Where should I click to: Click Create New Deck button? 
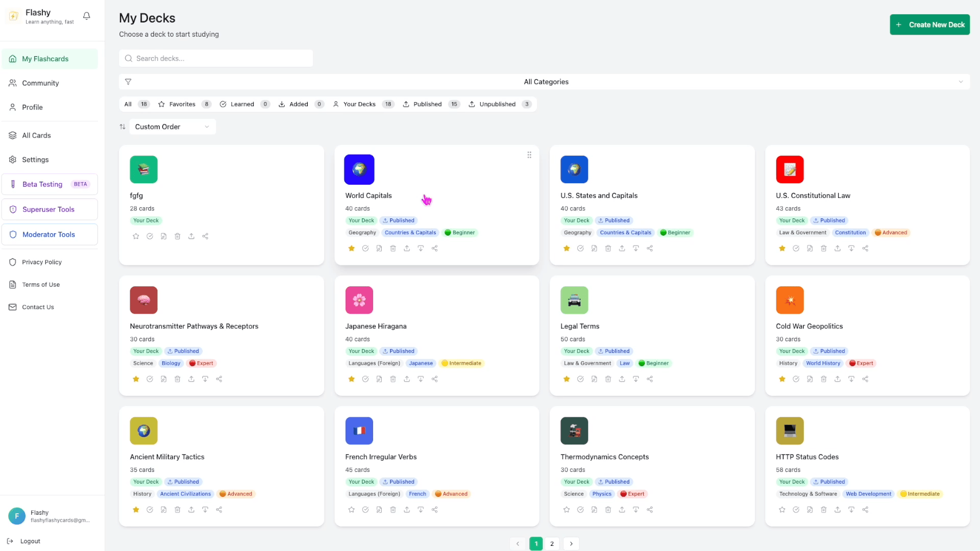click(929, 24)
